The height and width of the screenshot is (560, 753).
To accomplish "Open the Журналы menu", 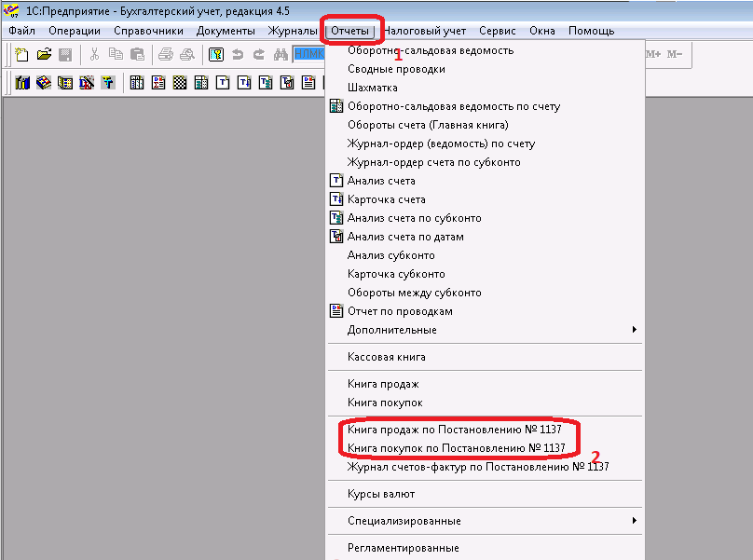I will point(293,31).
